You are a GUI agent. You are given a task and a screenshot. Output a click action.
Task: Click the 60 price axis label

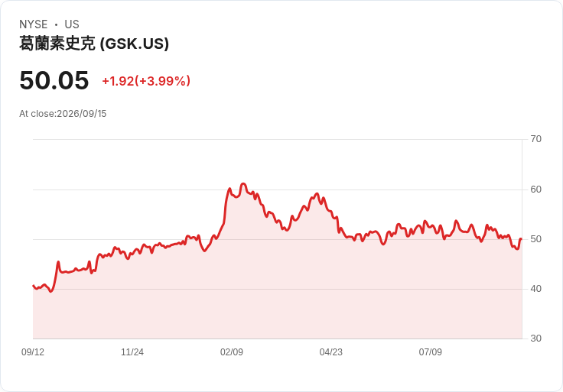pos(535,190)
